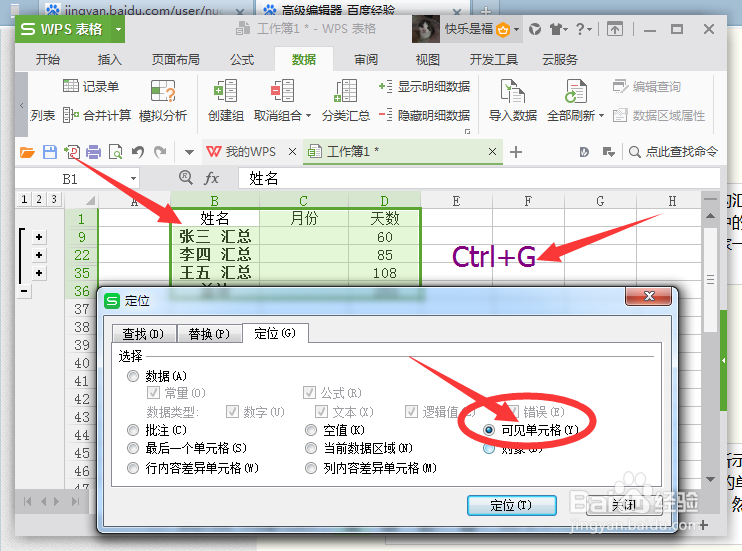742x551 pixels.
Task: Click the 取消组合 ungroup icon
Action: [x=283, y=90]
